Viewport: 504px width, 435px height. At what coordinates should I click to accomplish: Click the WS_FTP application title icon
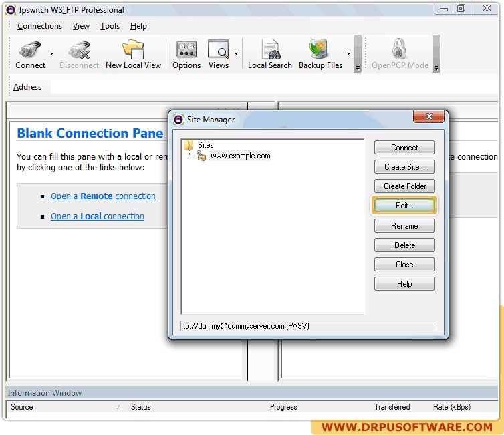(x=11, y=10)
